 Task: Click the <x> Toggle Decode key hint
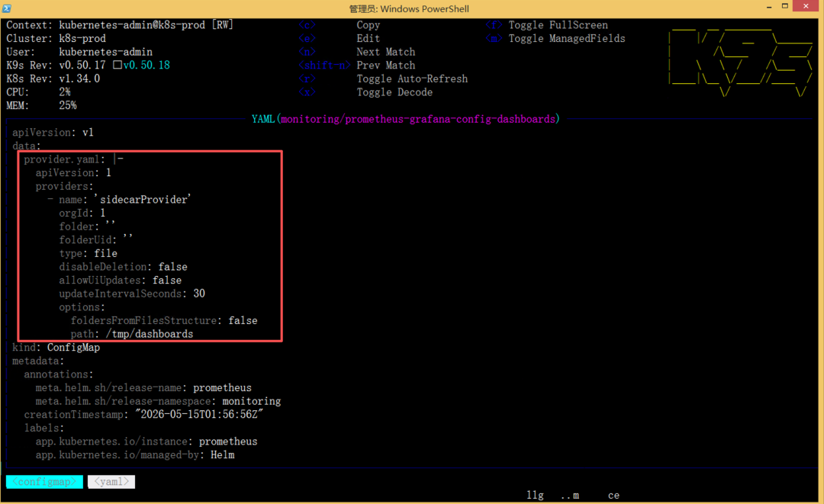click(365, 91)
